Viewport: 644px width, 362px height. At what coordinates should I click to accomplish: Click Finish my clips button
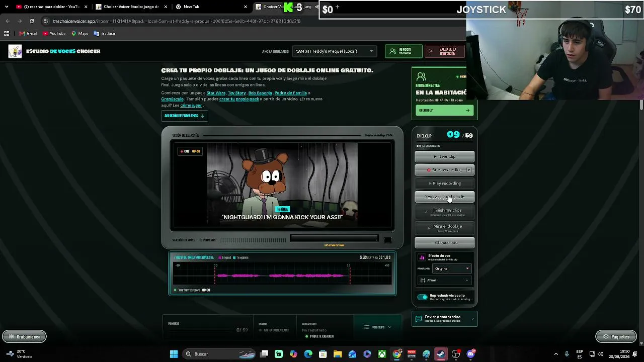point(444,212)
